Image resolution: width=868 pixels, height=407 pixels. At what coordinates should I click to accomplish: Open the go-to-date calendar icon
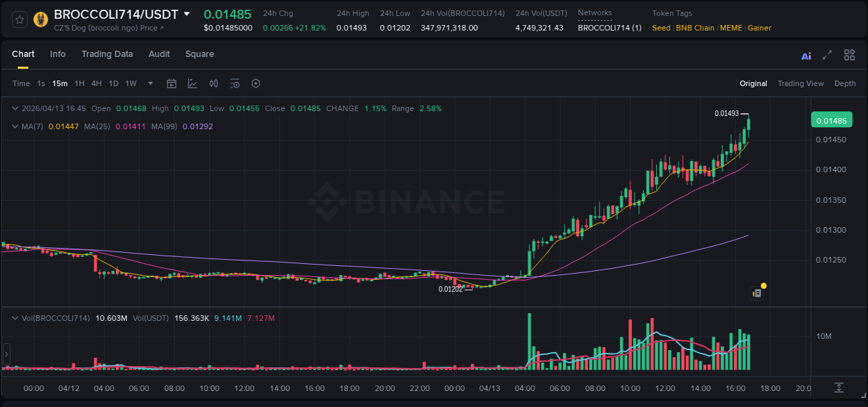click(172, 83)
